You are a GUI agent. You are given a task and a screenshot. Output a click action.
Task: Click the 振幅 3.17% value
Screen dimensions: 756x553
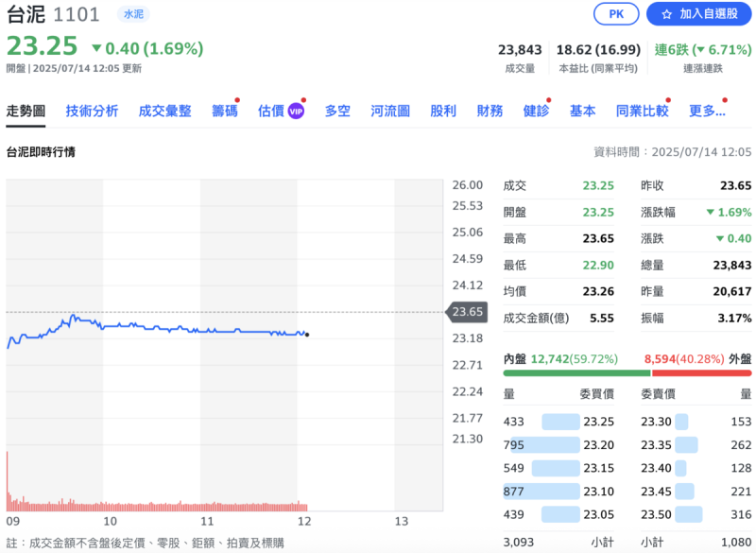[x=734, y=319]
